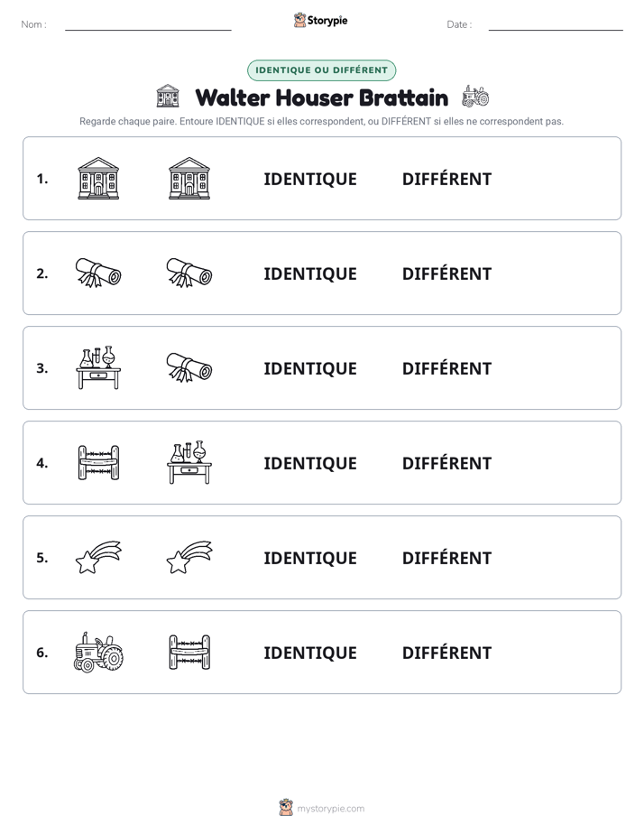This screenshot has width=644, height=834.
Task: Select DIFFÉRENT for row 3
Action: 446,368
